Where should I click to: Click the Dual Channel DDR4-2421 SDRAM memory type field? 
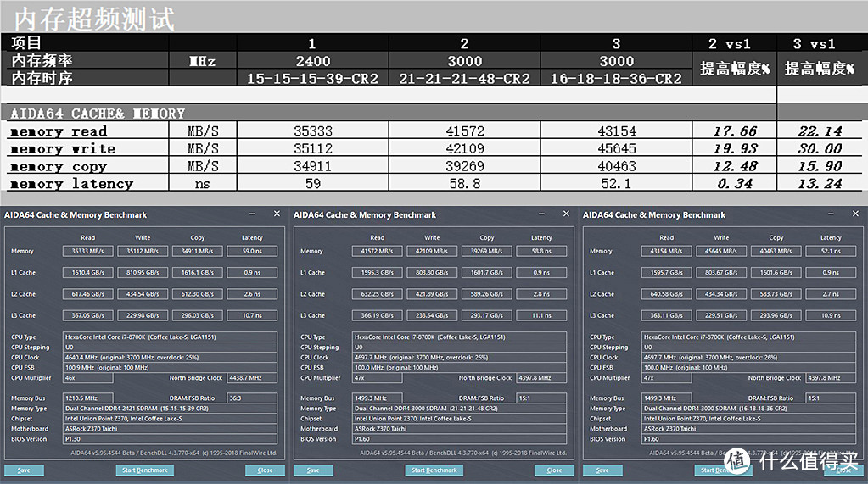(x=170, y=409)
